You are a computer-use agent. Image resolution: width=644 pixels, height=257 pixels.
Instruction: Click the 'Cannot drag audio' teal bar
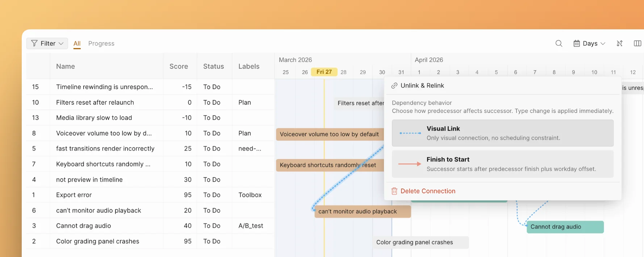pos(565,227)
